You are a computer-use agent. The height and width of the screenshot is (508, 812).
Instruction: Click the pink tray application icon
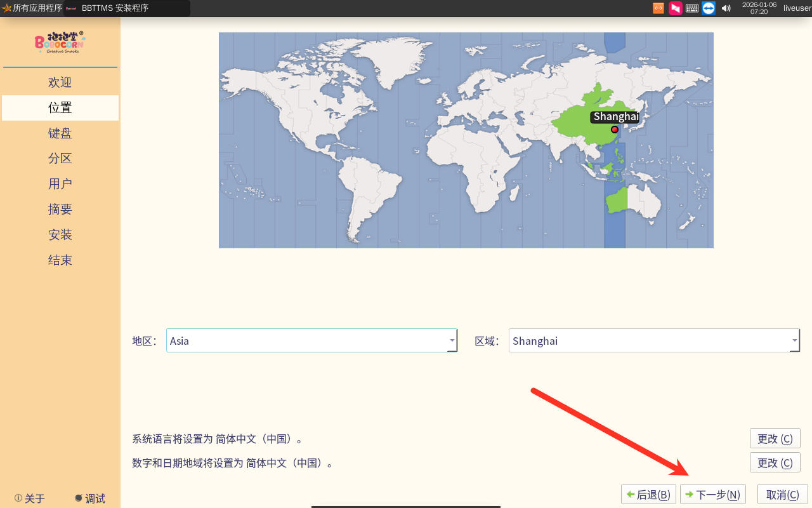click(676, 8)
